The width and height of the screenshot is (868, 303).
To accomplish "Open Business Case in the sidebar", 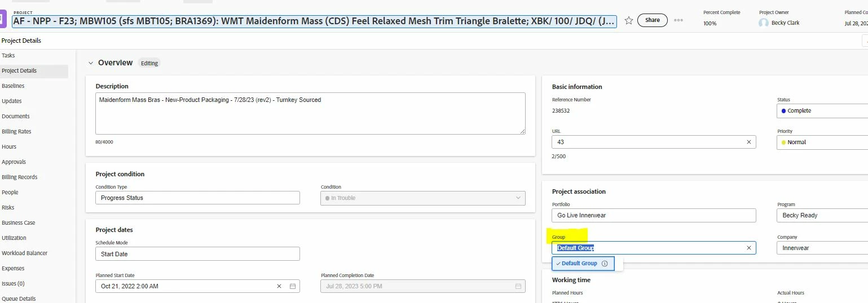I will point(19,223).
